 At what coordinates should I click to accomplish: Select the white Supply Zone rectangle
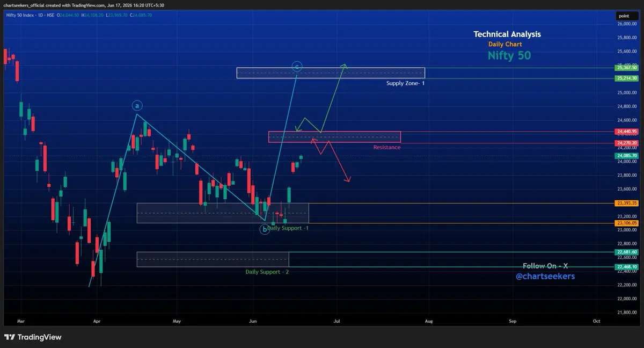pos(331,73)
